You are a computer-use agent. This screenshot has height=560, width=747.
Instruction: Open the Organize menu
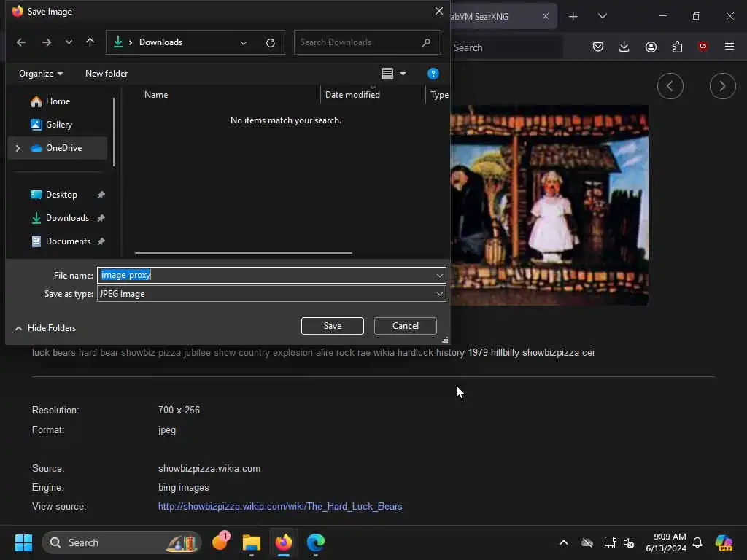pos(41,74)
